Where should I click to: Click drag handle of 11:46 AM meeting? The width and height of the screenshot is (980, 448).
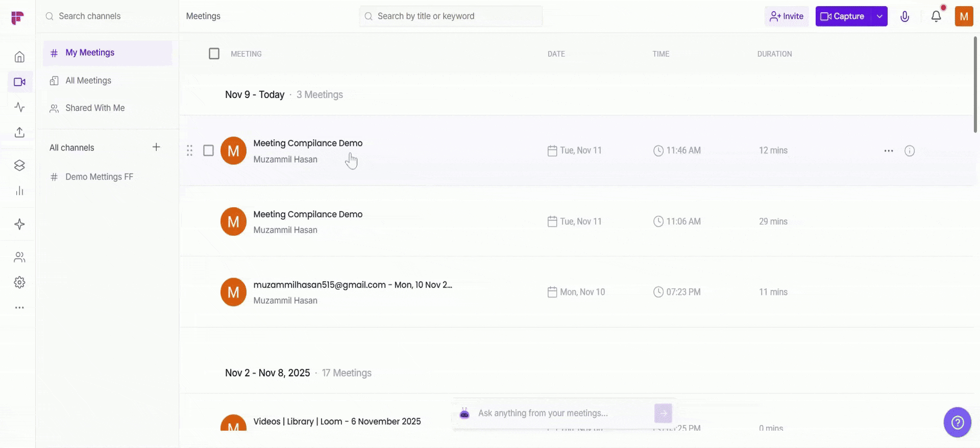(x=189, y=151)
